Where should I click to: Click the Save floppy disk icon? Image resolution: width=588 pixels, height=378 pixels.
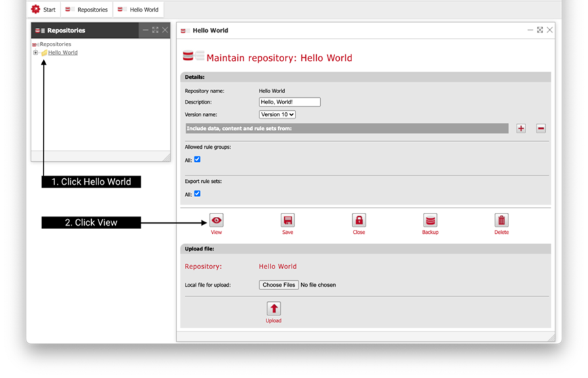(x=288, y=220)
